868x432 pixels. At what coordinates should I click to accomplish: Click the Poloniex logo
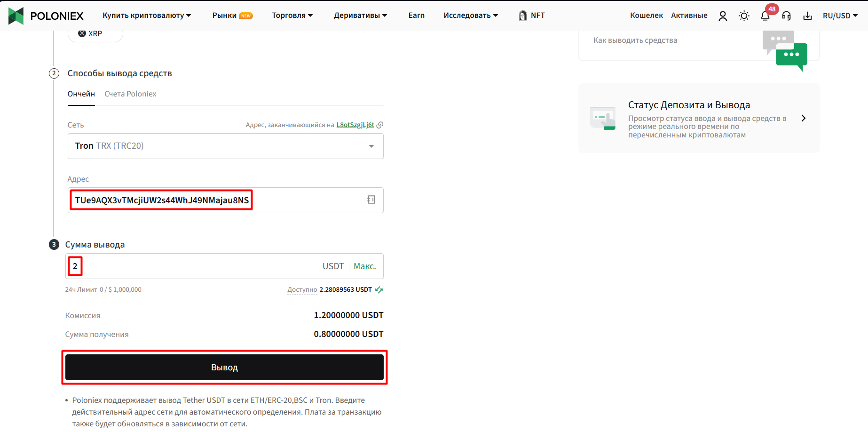point(46,16)
